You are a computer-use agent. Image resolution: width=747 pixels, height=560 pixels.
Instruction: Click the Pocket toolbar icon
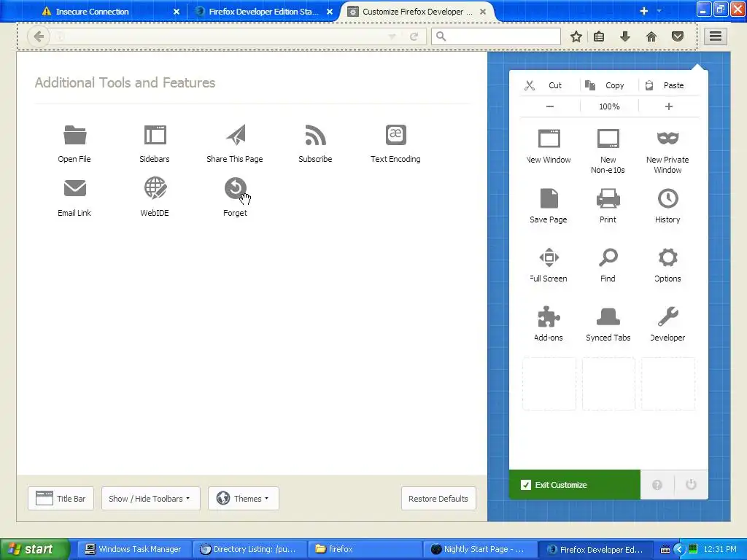click(678, 36)
